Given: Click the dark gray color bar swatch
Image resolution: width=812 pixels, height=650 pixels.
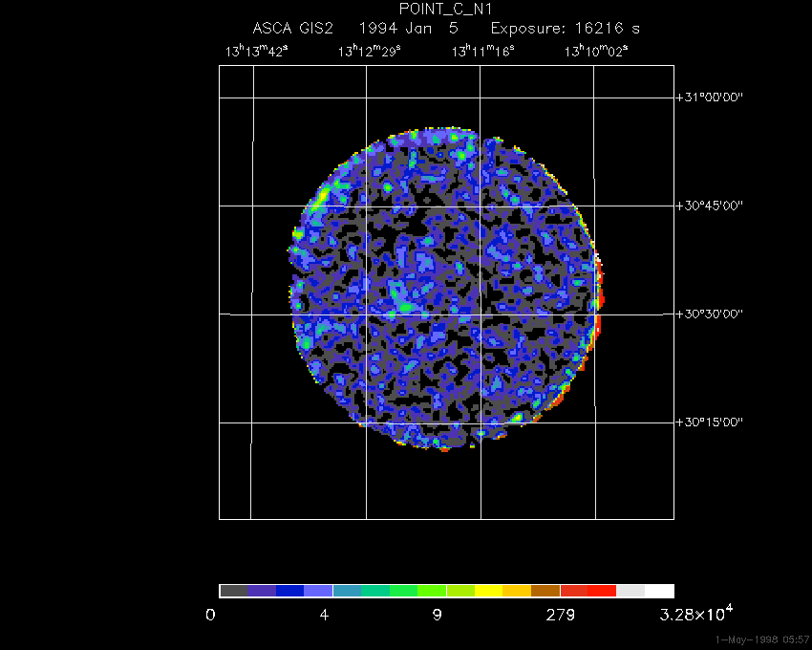Looking at the screenshot, I should pyautogui.click(x=233, y=591).
